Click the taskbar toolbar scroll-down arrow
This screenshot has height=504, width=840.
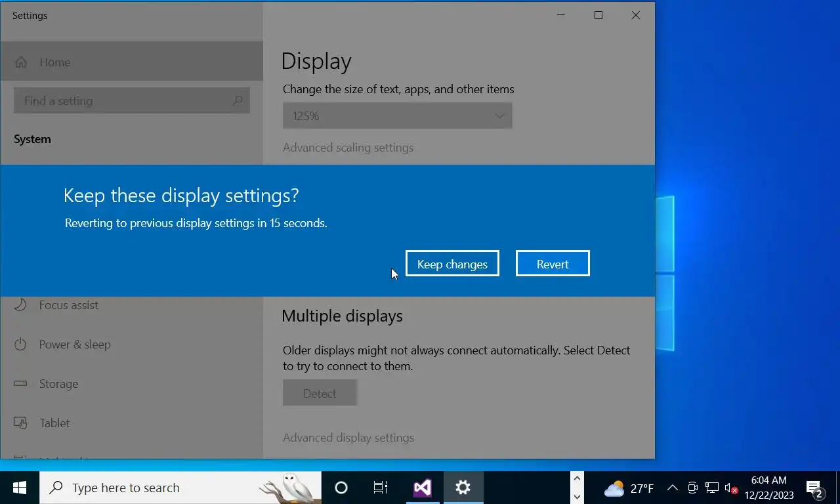[x=577, y=496]
